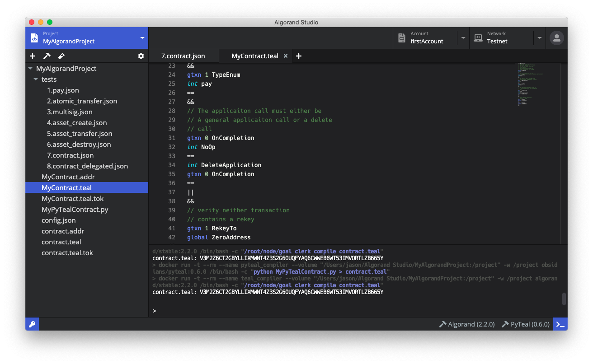Create a new file with the plus icon

point(32,56)
